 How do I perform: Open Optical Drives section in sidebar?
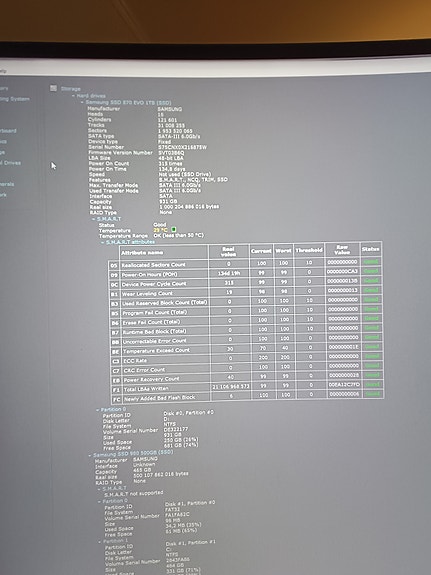[x=10, y=163]
